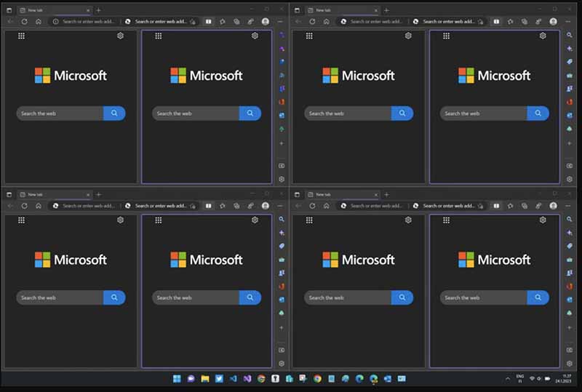Open sidebar settings gear in the bottom-right window
Image resolution: width=582 pixels, height=392 pixels.
coord(570,364)
